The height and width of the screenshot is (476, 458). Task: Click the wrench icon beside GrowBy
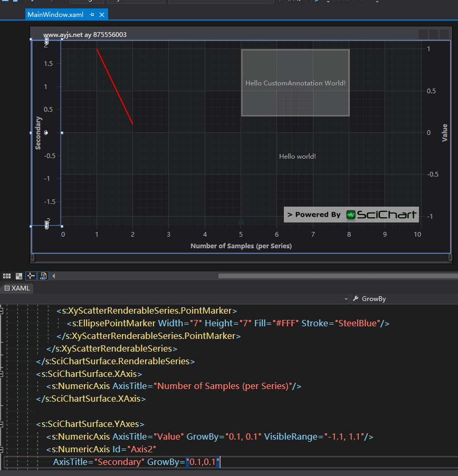tap(356, 299)
